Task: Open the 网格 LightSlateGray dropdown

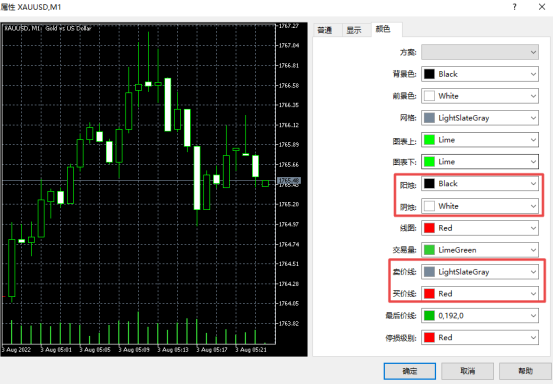Action: 480,118
